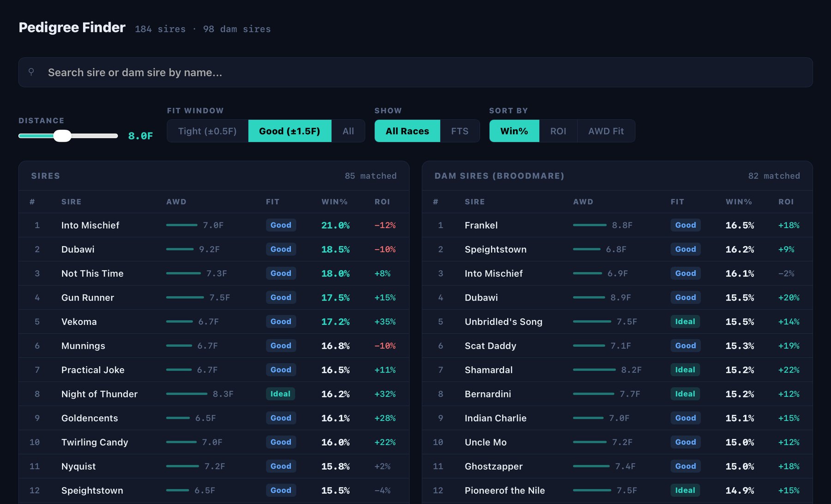Select the Tight (±0.5F) fit window

[x=207, y=131]
